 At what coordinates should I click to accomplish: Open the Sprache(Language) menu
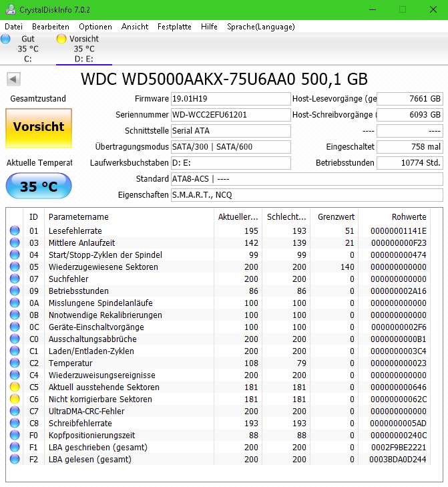[261, 27]
